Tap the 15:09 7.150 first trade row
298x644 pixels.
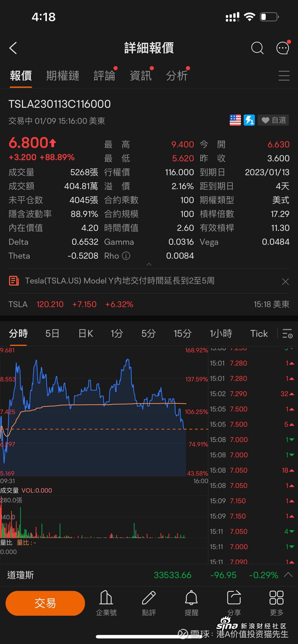point(252,501)
